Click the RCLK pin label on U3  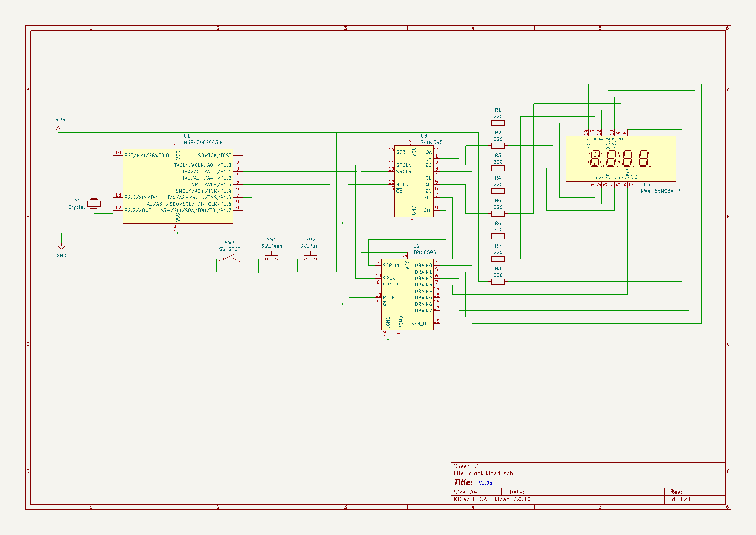(x=402, y=184)
